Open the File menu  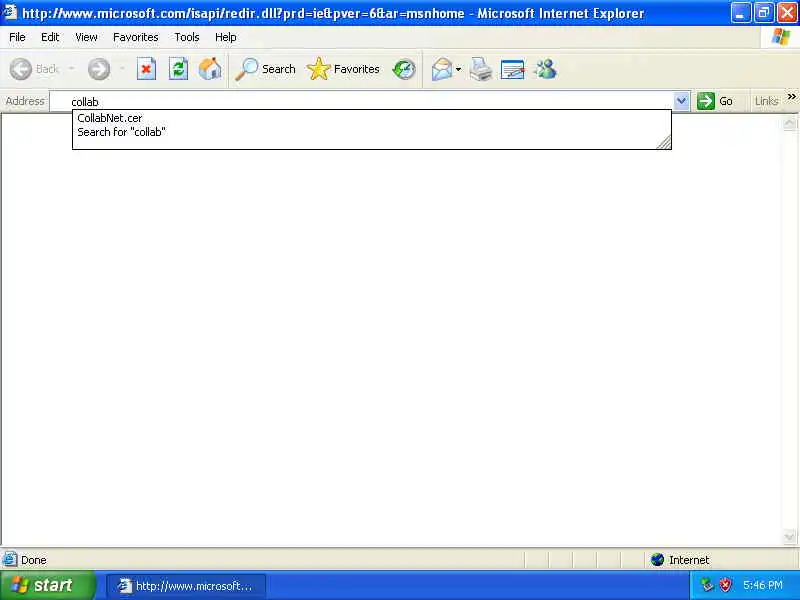(17, 37)
